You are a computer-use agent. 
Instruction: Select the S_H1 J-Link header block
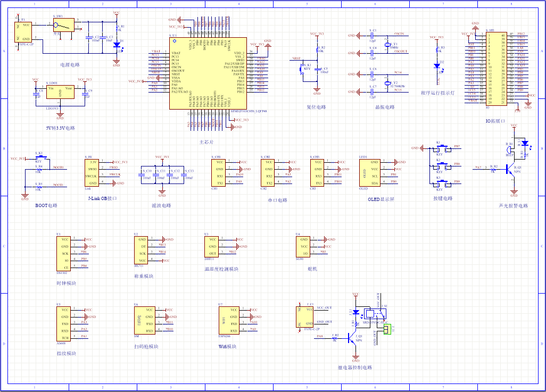click(92, 173)
